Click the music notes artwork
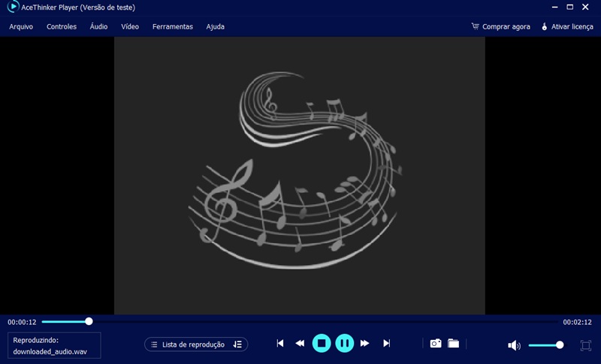The image size is (601, 364). click(295, 170)
